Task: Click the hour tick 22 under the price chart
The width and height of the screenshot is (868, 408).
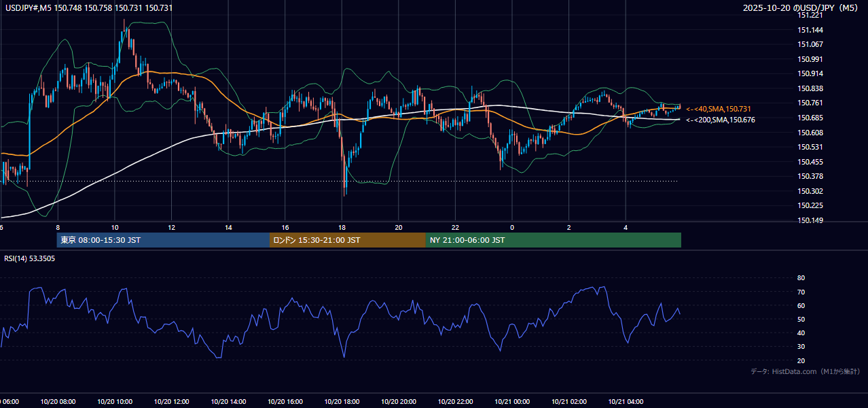Action: tap(455, 227)
